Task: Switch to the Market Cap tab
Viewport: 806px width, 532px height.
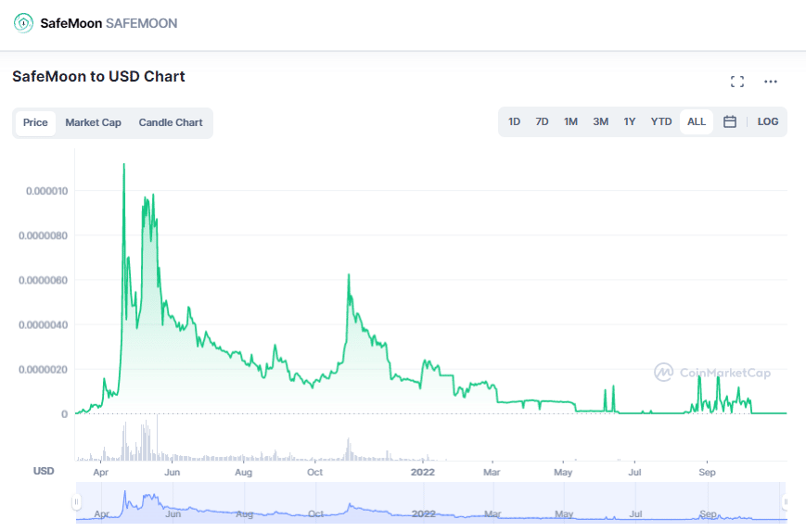Action: pos(93,122)
